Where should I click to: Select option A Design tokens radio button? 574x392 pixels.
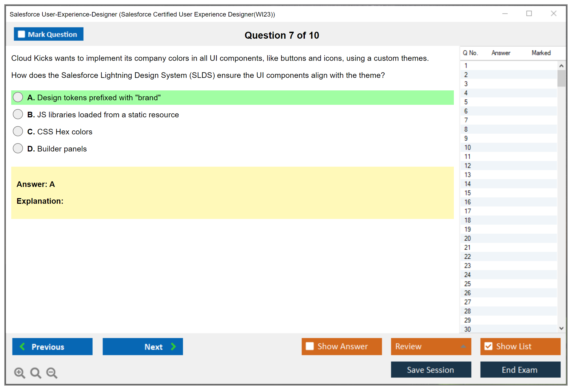coord(18,97)
